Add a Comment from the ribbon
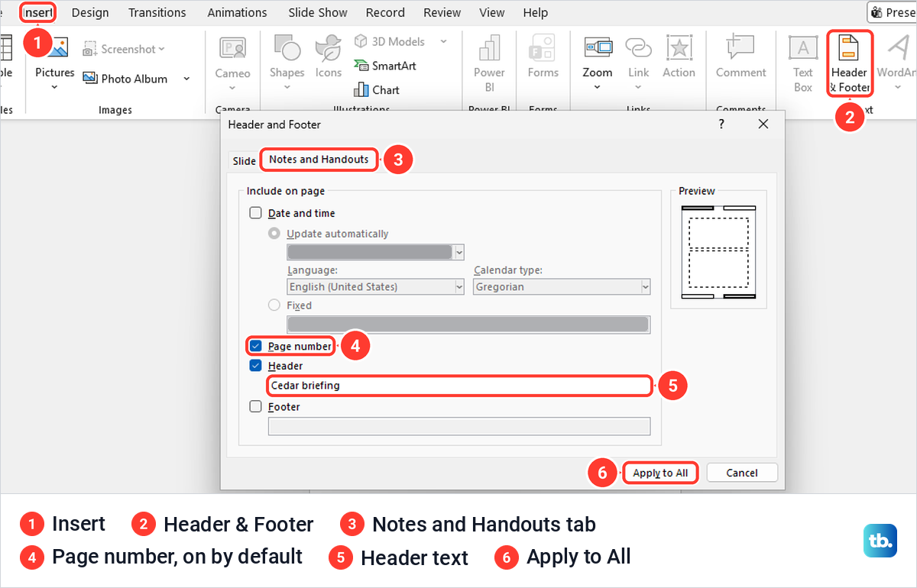The height and width of the screenshot is (588, 917). tap(740, 57)
